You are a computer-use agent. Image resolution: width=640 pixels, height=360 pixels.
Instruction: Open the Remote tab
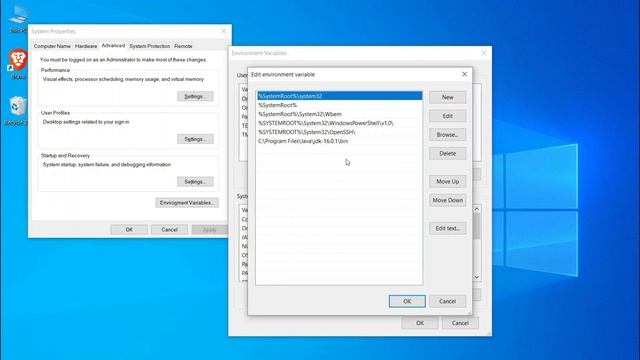pyautogui.click(x=183, y=46)
